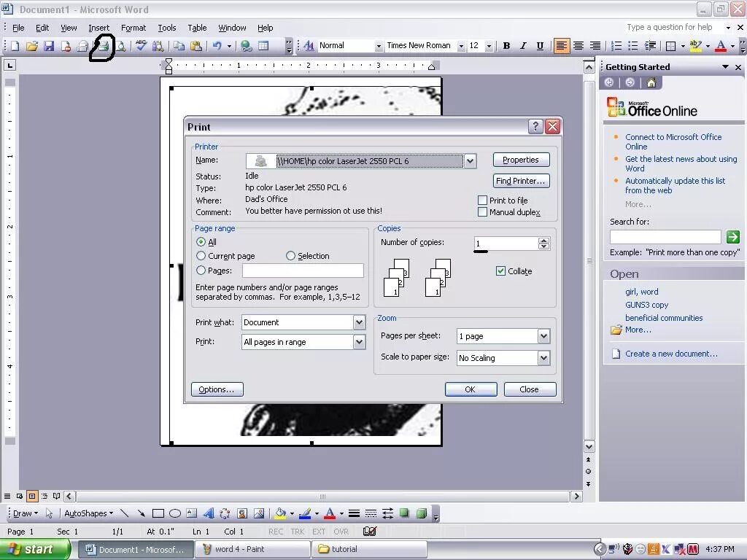This screenshot has width=747, height=560.
Task: Click the Windows Start button
Action: click(x=34, y=549)
